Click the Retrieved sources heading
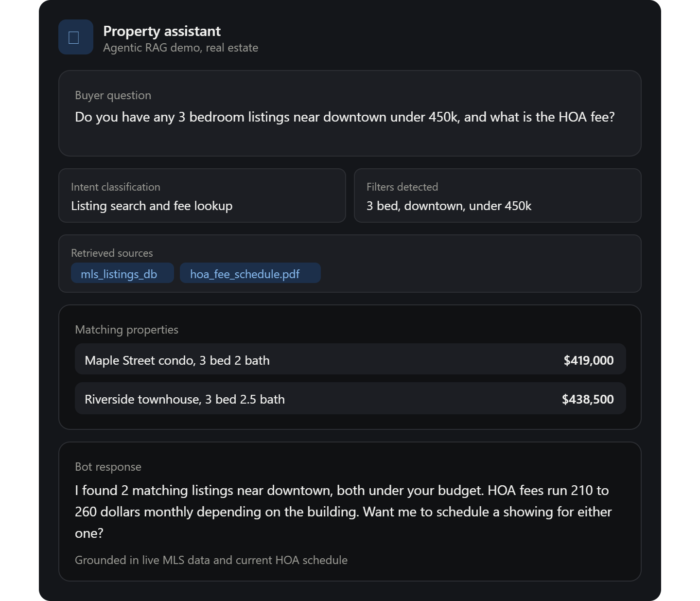The height and width of the screenshot is (601, 700). 112,253
